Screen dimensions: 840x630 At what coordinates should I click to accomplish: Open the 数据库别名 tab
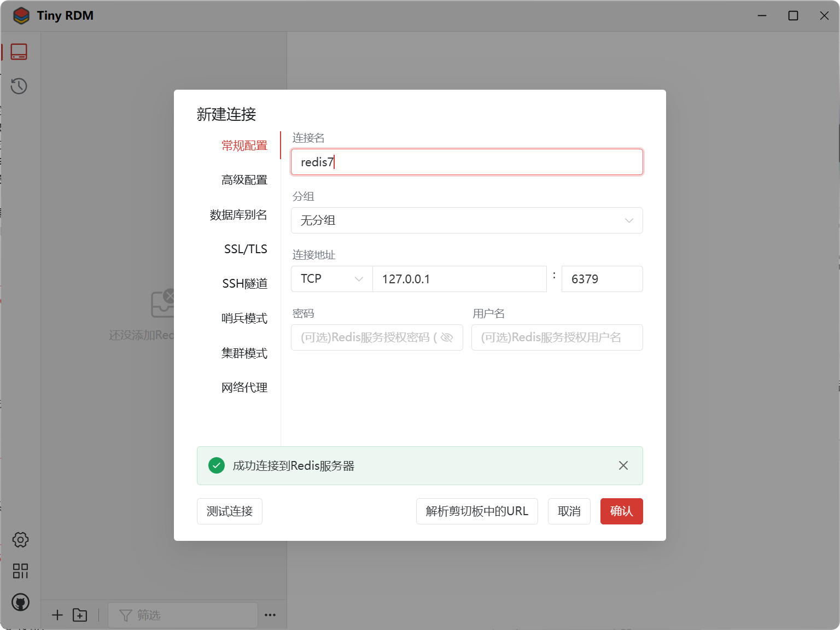(238, 215)
